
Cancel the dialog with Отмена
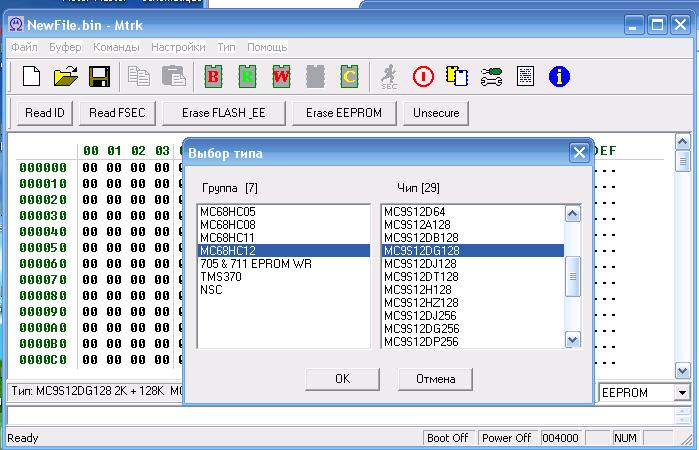coord(436,379)
